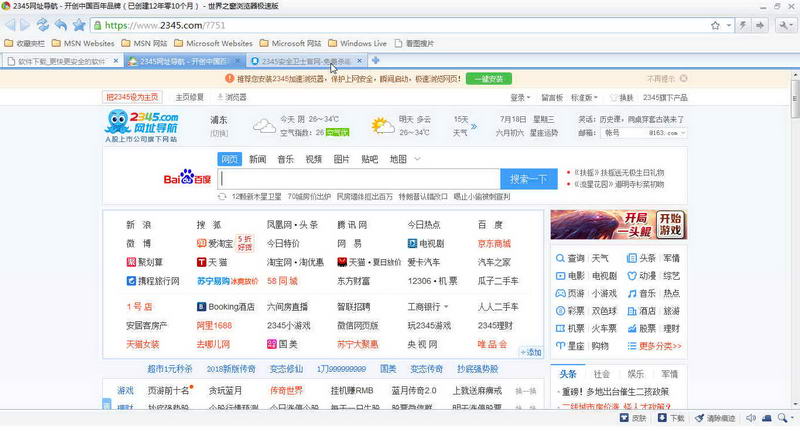Screen dimensions: 800x431
Task: Open the Windows Live bookmark folder
Action: pos(357,43)
